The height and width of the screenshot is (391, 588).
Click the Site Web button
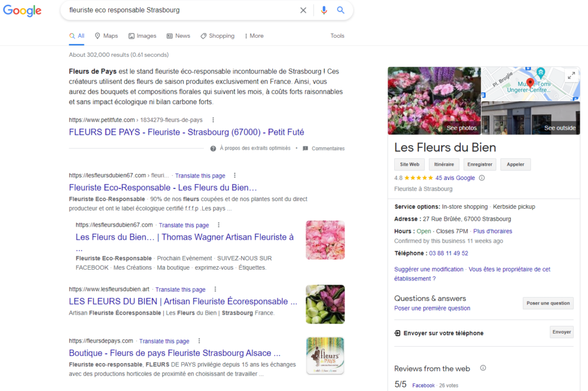(x=410, y=164)
